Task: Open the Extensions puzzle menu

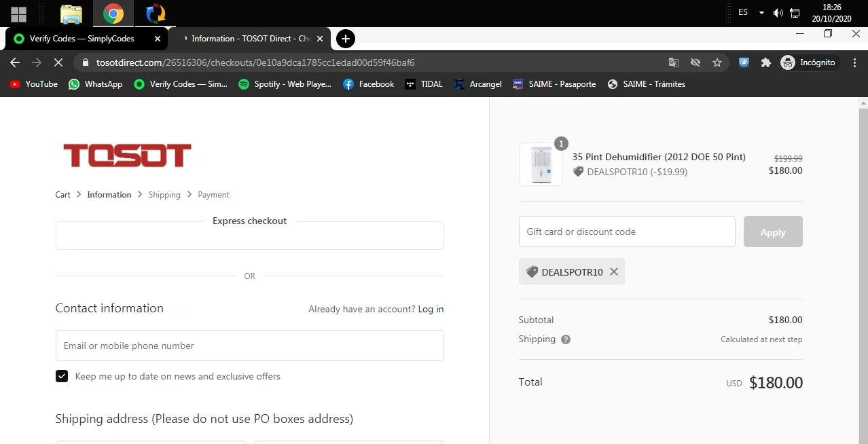Action: click(x=766, y=62)
